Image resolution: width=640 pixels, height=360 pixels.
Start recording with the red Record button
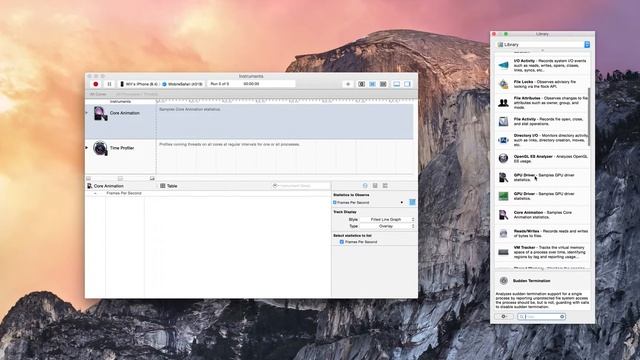point(96,84)
